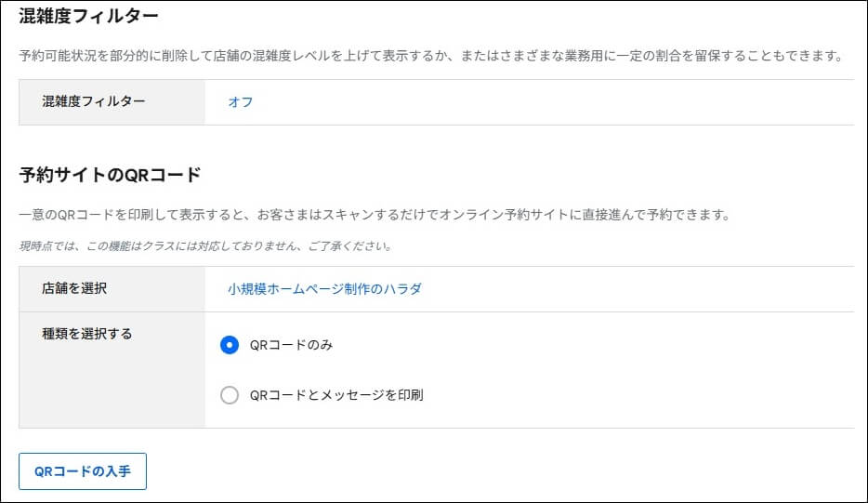Click empty area right of store name
Viewport: 868px width, 503px height.
click(637, 288)
